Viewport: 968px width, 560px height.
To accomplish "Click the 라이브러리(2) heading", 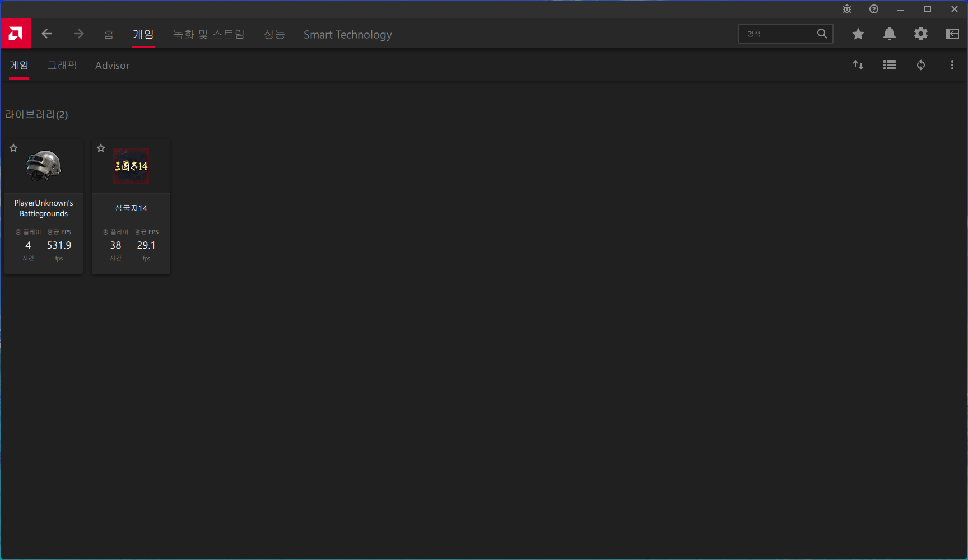I will (36, 114).
